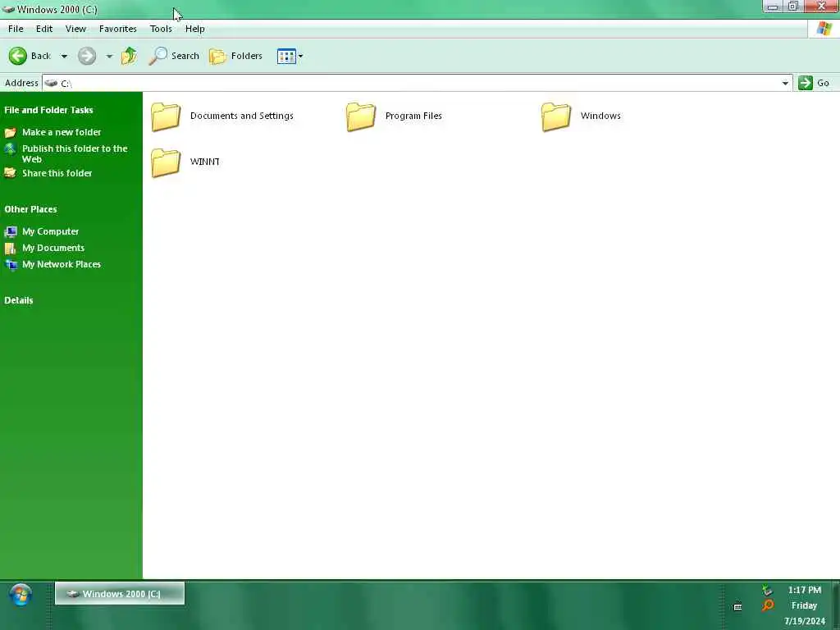Image resolution: width=840 pixels, height=630 pixels.
Task: Click the Go green arrow icon
Action: [x=806, y=83]
